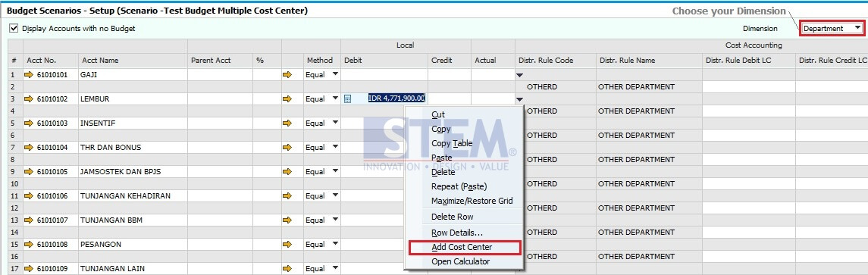Open link arrow beside account 61010104
Viewport: 868px width, 275px height.
click(x=29, y=148)
